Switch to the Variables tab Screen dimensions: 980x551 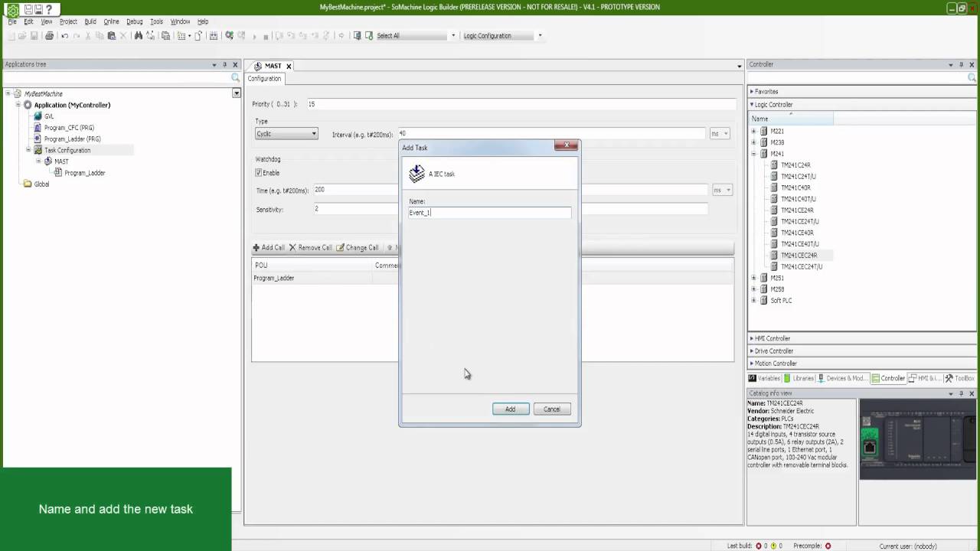(x=764, y=378)
